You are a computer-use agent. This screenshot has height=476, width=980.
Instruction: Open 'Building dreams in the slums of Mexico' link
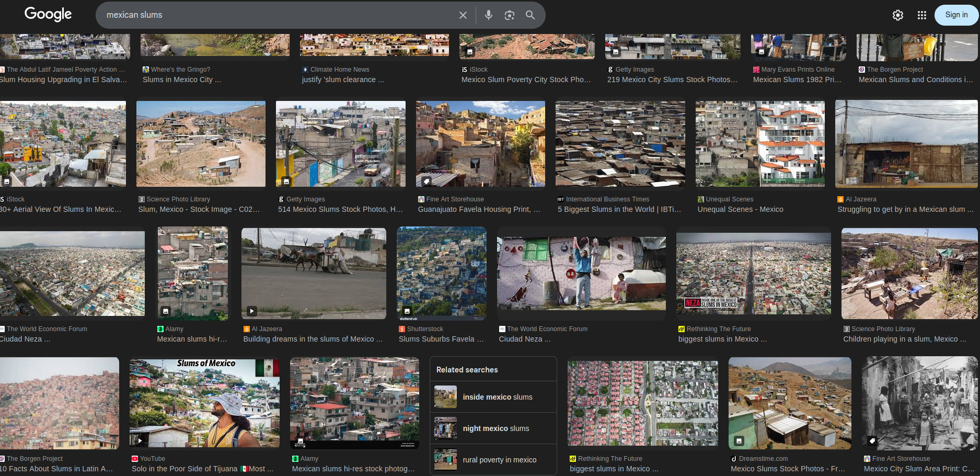313,339
